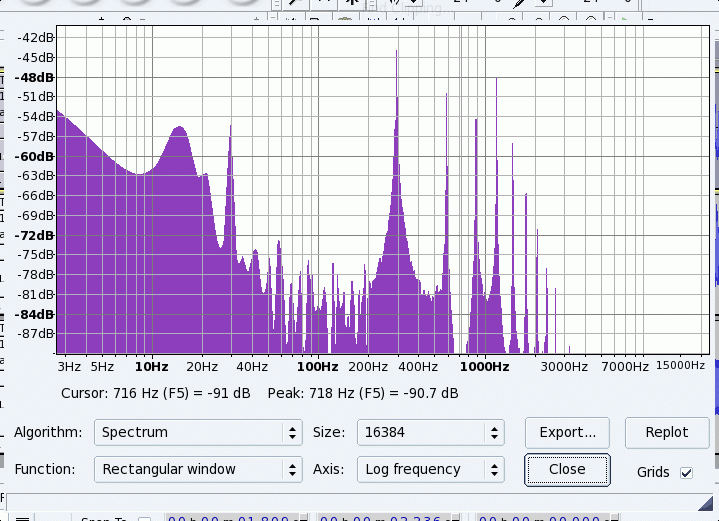Toggle the Snap To checkbox in bottom bar
This screenshot has width=719, height=521.
[144, 519]
